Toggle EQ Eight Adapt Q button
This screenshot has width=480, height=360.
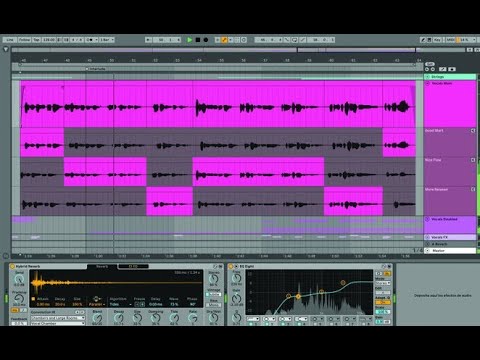coord(383,302)
